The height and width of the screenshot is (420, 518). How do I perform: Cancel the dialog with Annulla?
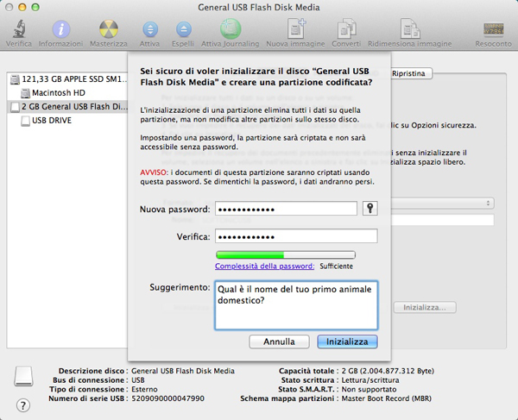pyautogui.click(x=279, y=342)
